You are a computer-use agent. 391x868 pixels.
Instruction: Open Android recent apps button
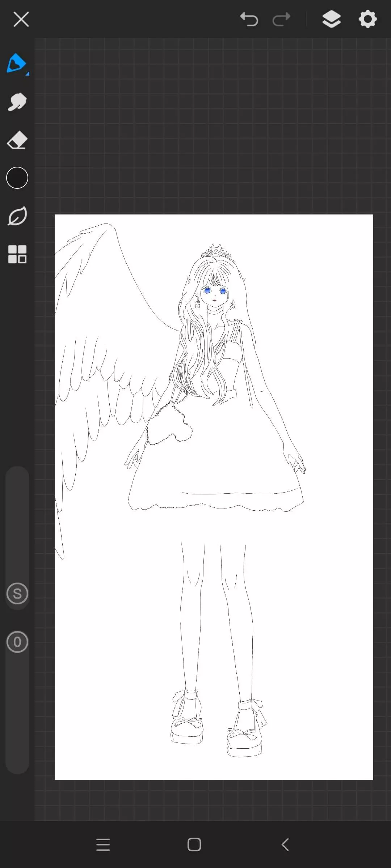coord(103,844)
